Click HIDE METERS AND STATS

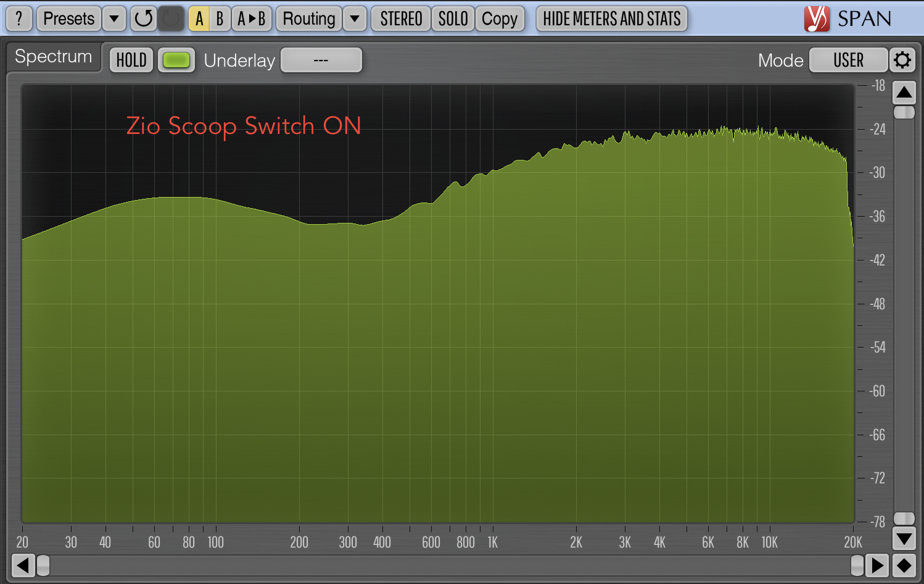coord(612,19)
